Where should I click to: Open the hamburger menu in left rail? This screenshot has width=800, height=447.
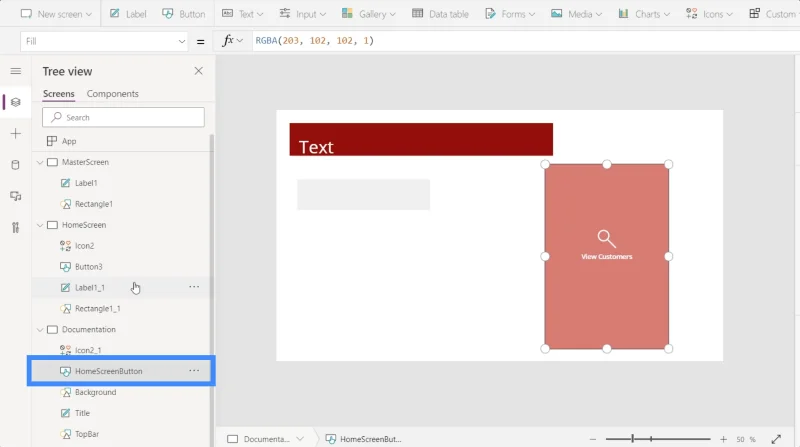pyautogui.click(x=16, y=71)
